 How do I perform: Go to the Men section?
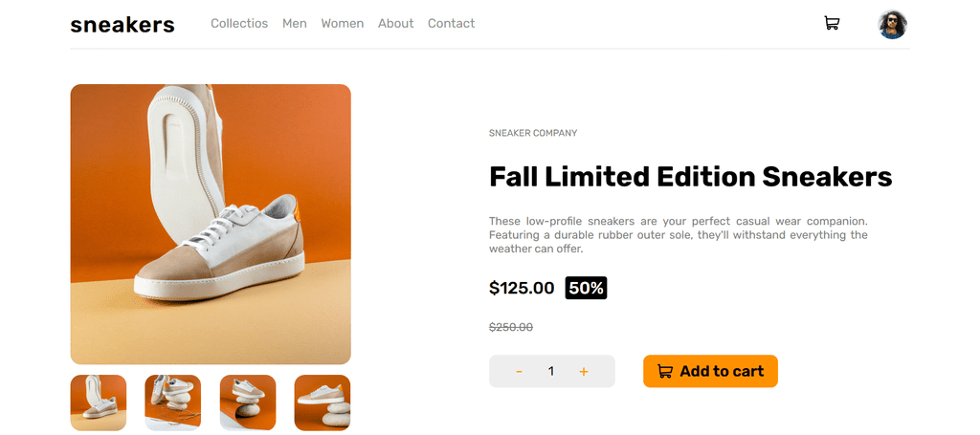tap(295, 23)
